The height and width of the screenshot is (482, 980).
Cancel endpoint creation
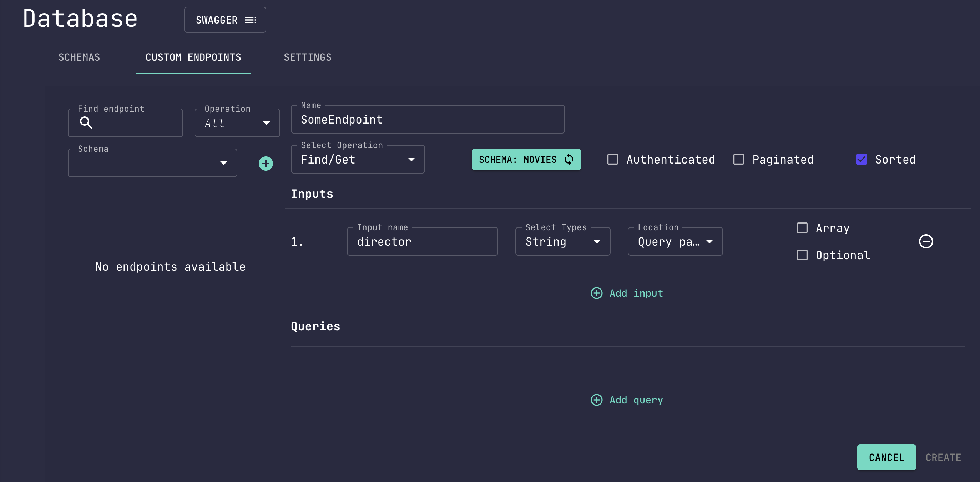pyautogui.click(x=886, y=457)
